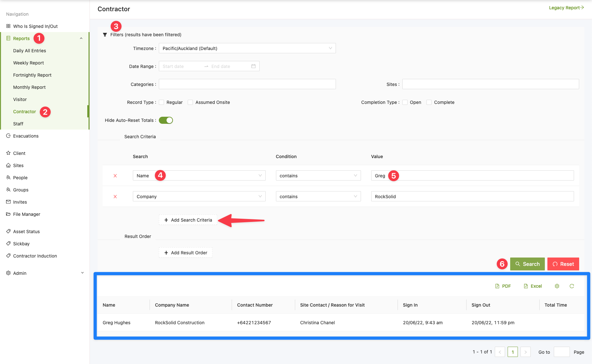Toggle Hide Auto-Reset Totals switch
The width and height of the screenshot is (592, 364).
tap(166, 120)
